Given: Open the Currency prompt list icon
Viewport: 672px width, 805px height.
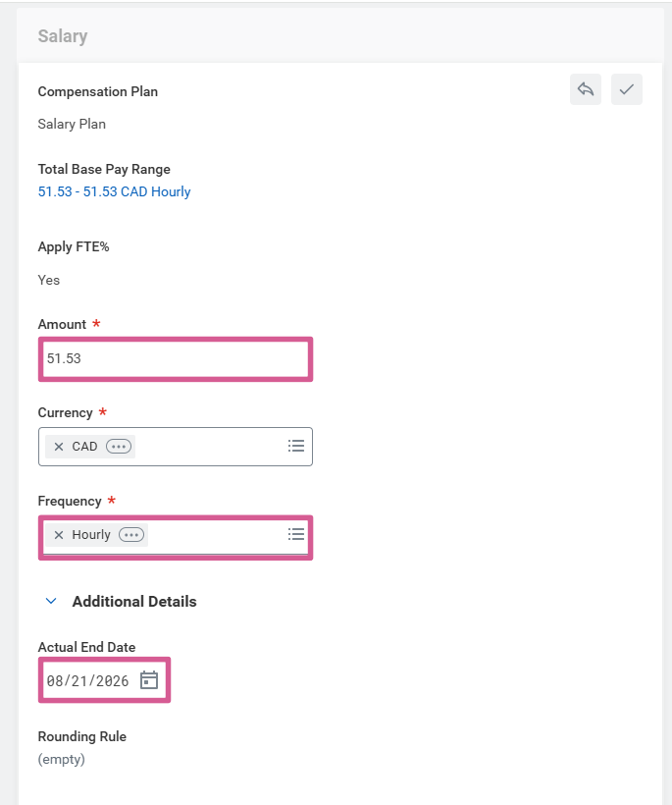Looking at the screenshot, I should [296, 446].
